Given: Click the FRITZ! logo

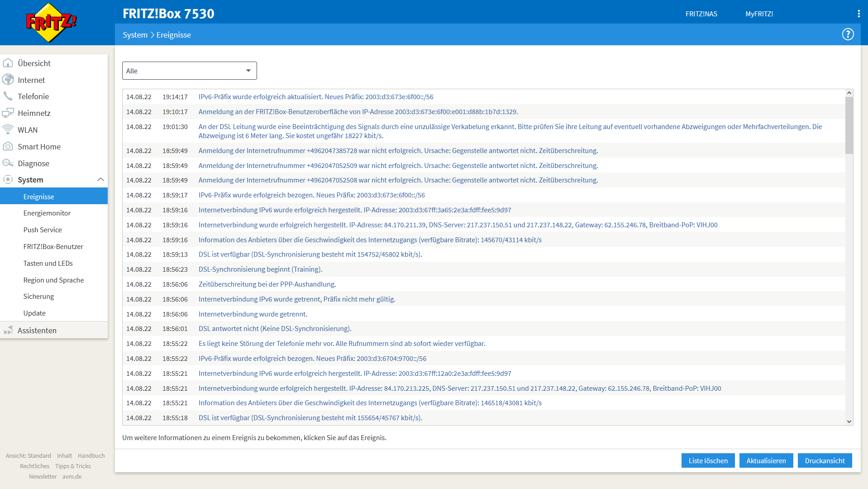Looking at the screenshot, I should [x=51, y=23].
